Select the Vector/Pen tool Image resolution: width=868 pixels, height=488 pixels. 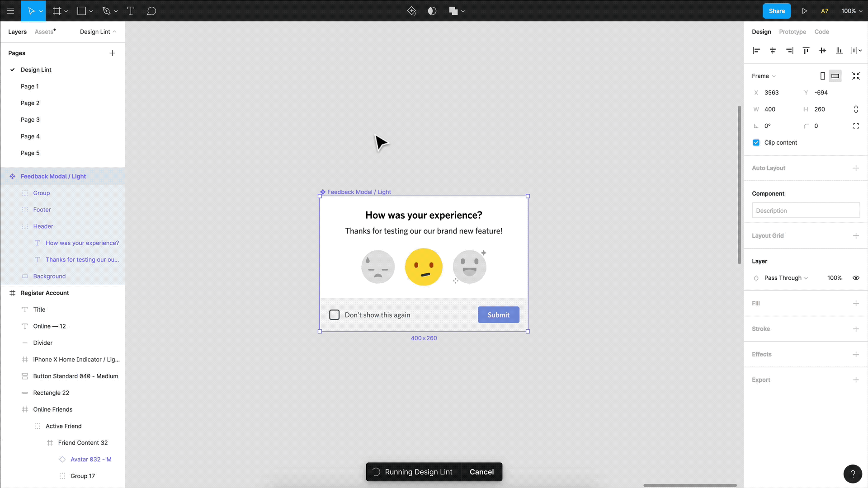[107, 11]
